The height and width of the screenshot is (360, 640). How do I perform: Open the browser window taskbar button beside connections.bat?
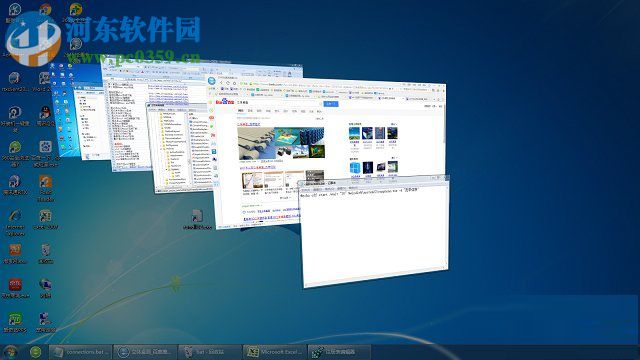click(145, 352)
